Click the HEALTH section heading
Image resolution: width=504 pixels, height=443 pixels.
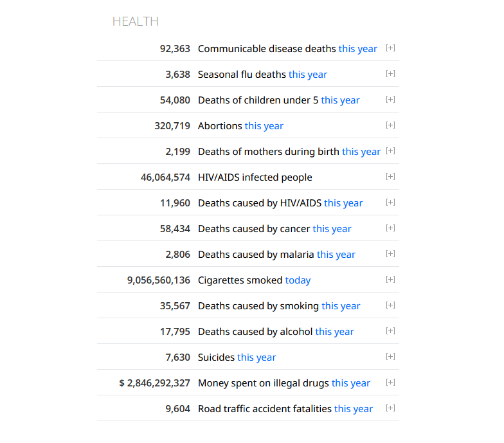tap(135, 22)
